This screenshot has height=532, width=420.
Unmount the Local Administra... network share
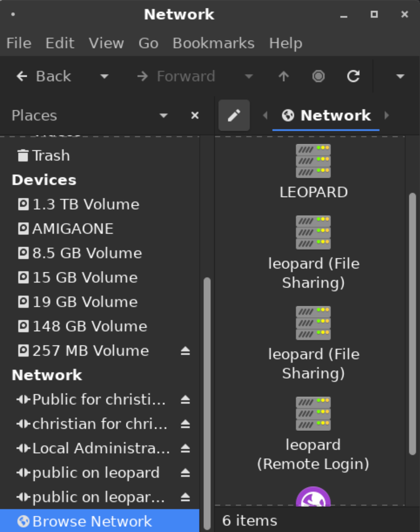point(185,448)
